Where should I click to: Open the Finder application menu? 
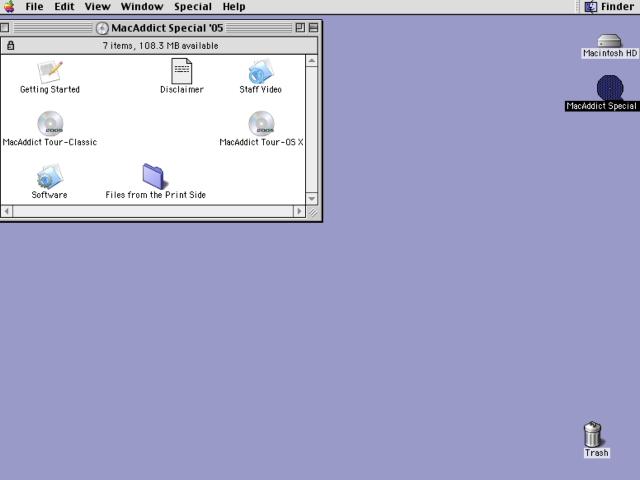point(609,7)
